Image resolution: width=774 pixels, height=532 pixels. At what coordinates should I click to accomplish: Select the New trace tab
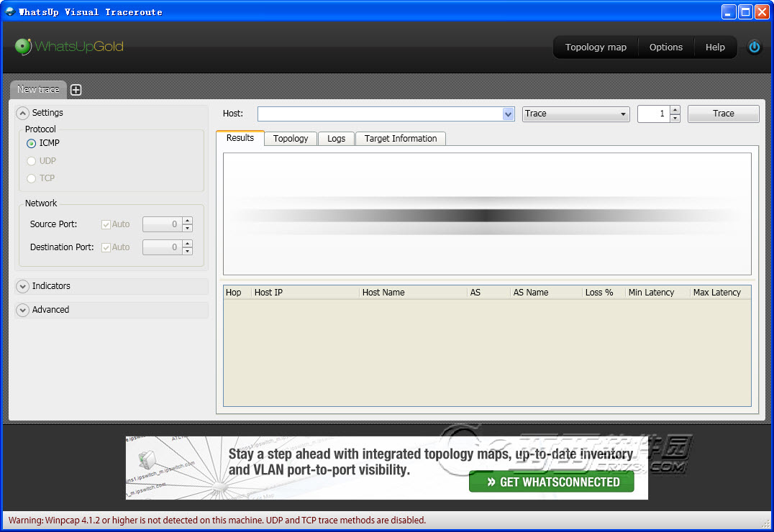(39, 89)
